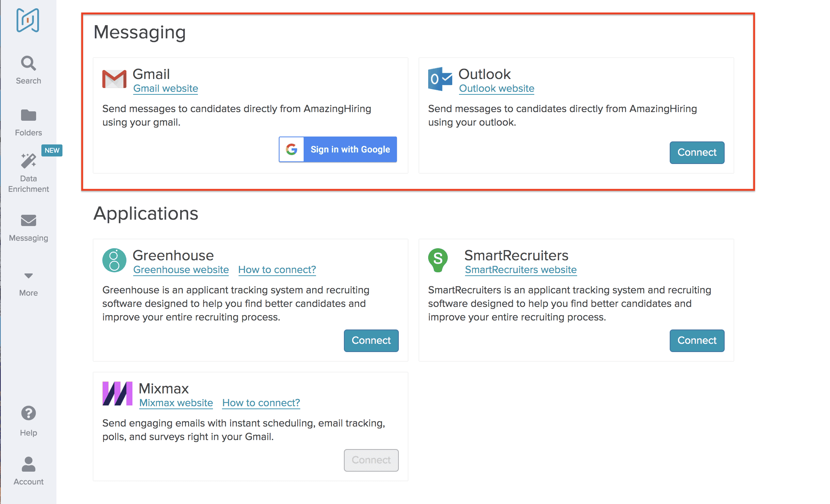Open Greenhouse's How to connect link
This screenshot has width=830, height=504.
[277, 270]
